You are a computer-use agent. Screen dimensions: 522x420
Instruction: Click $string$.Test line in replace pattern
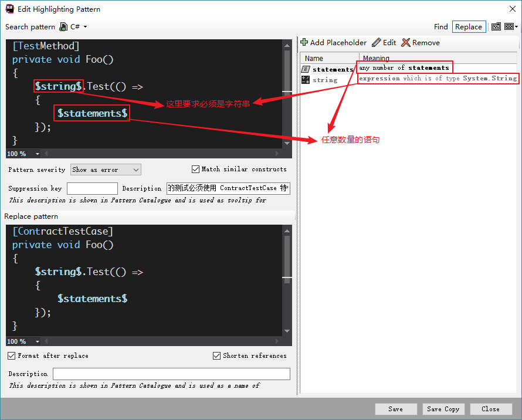click(x=89, y=272)
